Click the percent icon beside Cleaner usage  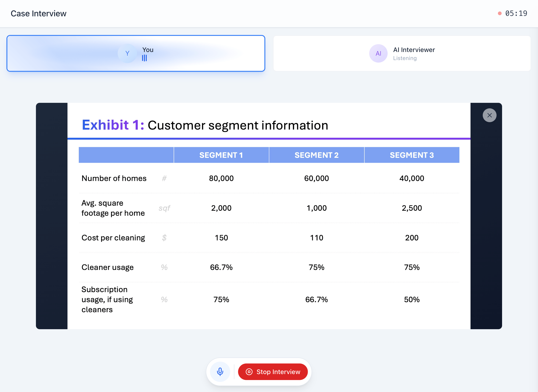tap(164, 267)
